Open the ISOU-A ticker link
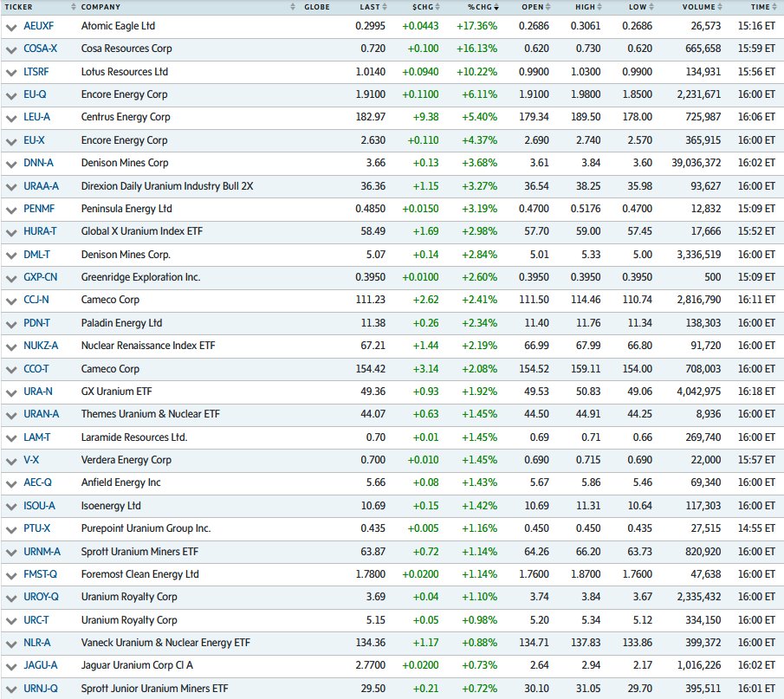 coord(40,506)
